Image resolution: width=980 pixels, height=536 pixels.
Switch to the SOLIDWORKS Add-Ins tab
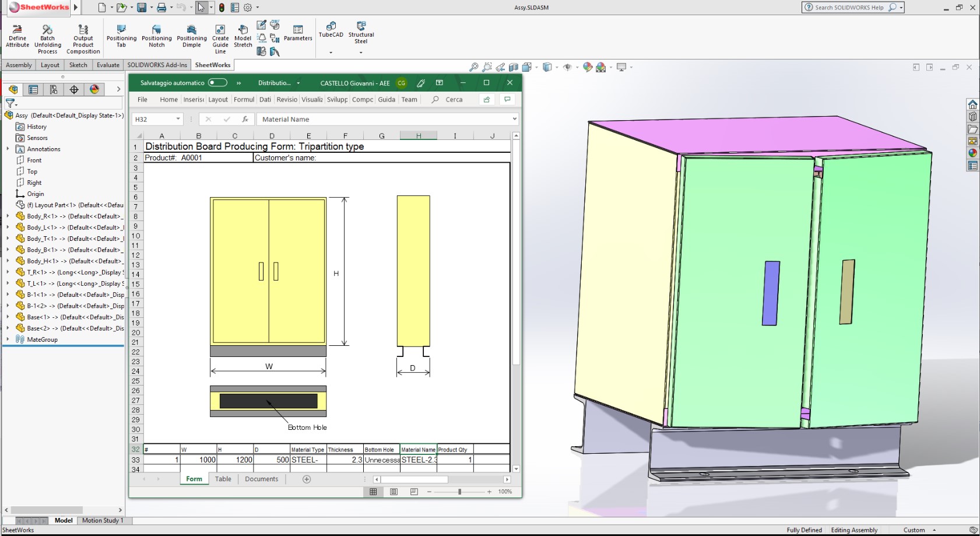click(x=157, y=65)
